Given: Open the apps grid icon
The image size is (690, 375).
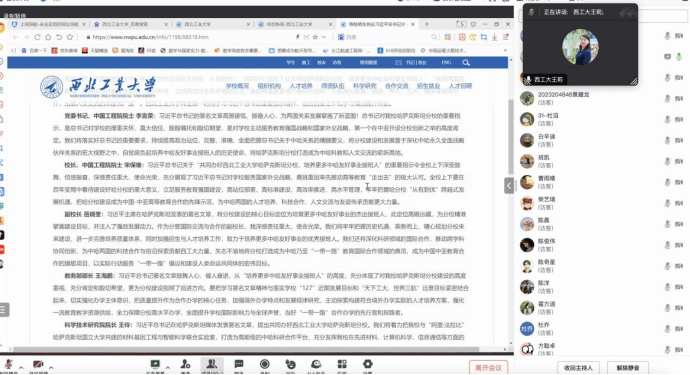Looking at the screenshot, I should pyautogui.click(x=342, y=364).
